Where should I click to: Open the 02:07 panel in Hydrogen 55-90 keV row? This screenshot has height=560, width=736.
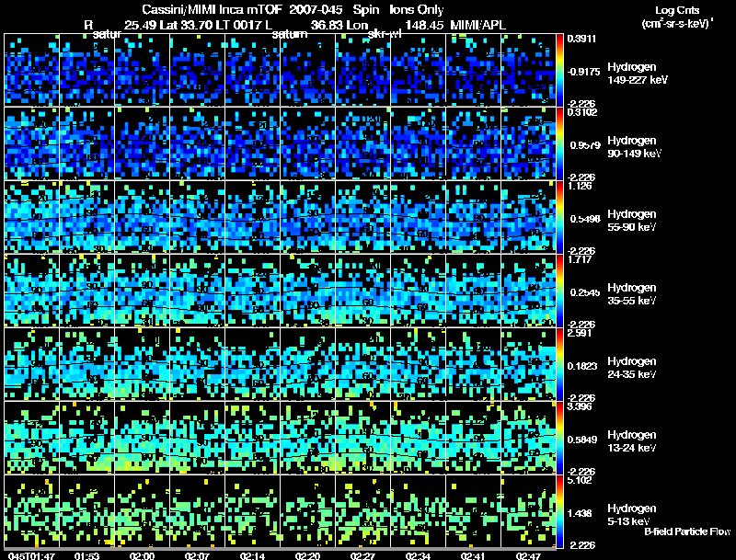tap(197, 217)
